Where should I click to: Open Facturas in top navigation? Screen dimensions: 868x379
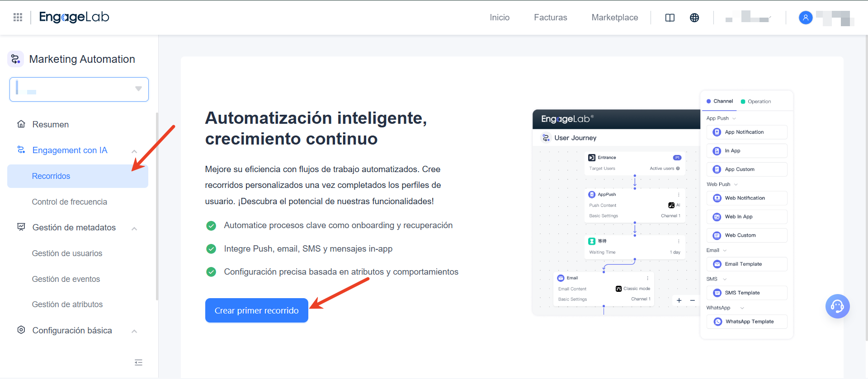551,18
